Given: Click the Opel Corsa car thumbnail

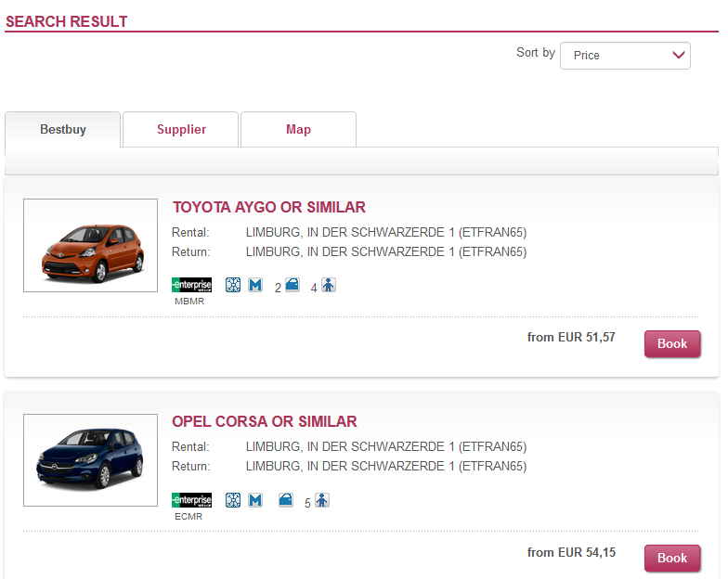Looking at the screenshot, I should coord(91,460).
